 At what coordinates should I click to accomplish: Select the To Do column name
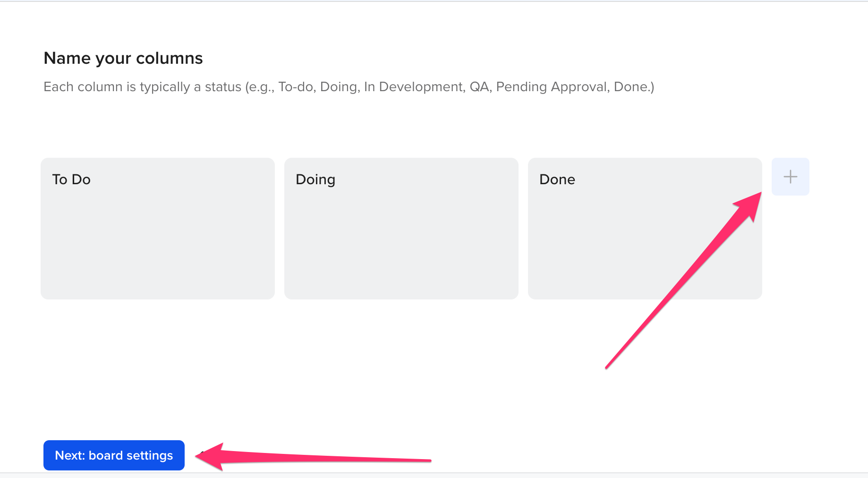click(71, 179)
